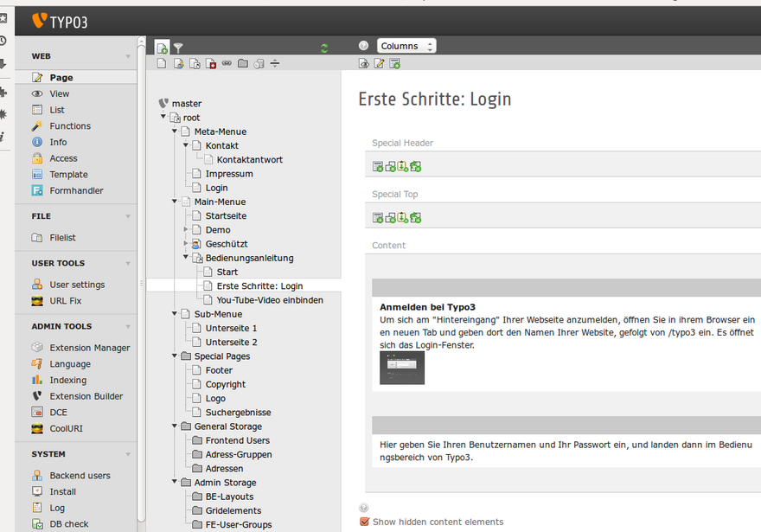
Task: Refresh the page tree with green arrows
Action: [324, 48]
